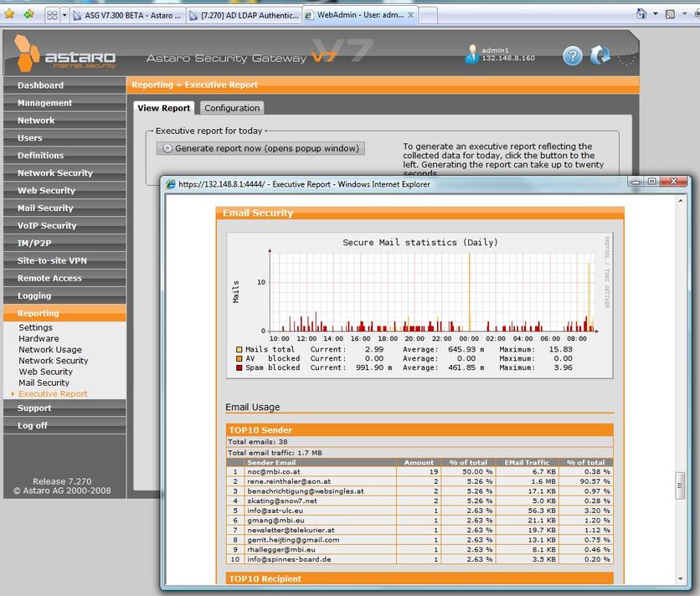
Task: Click Log off in the sidebar
Action: pyautogui.click(x=64, y=425)
